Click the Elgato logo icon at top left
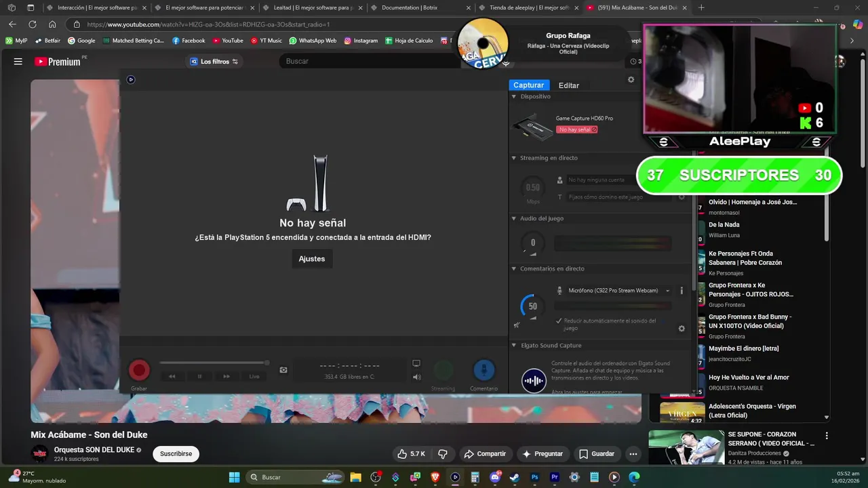The height and width of the screenshot is (488, 868). point(131,79)
